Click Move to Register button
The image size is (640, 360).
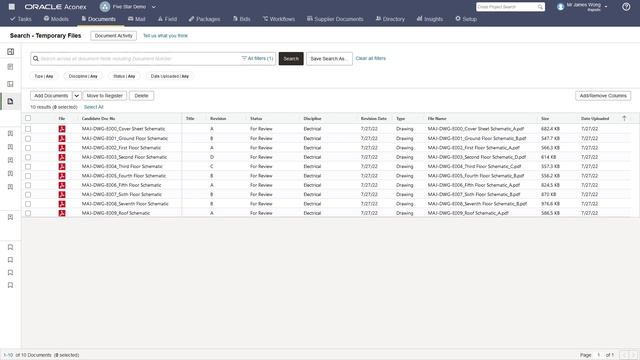pyautogui.click(x=104, y=96)
